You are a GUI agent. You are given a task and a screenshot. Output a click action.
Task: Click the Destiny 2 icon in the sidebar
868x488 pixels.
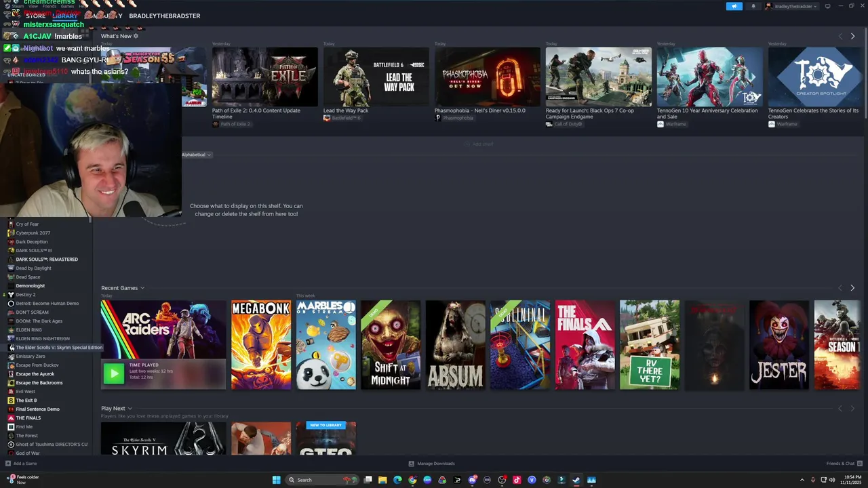tap(11, 295)
